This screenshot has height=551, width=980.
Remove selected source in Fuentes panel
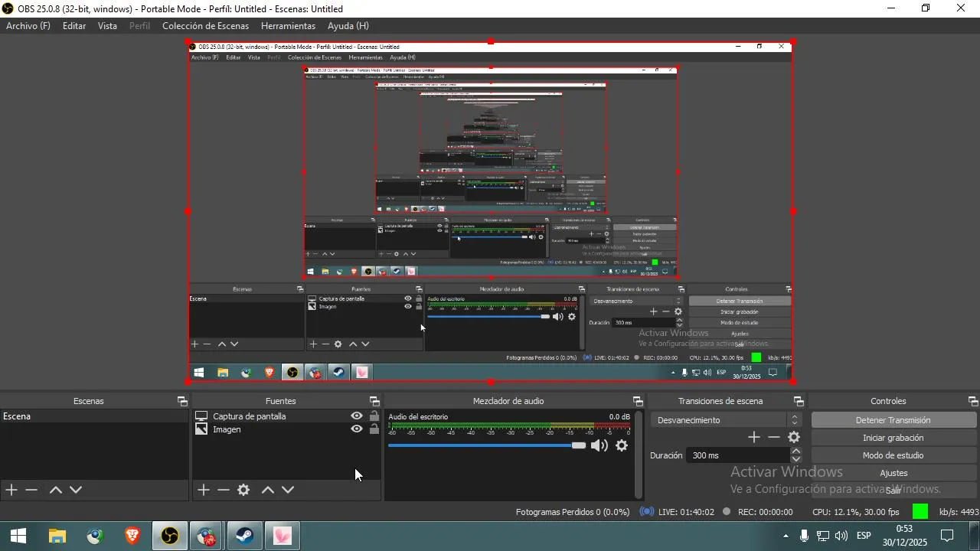224,490
